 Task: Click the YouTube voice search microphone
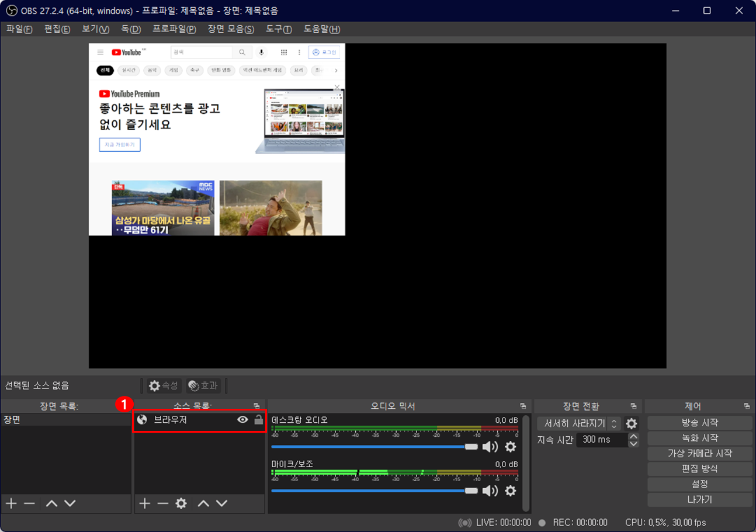coord(261,53)
